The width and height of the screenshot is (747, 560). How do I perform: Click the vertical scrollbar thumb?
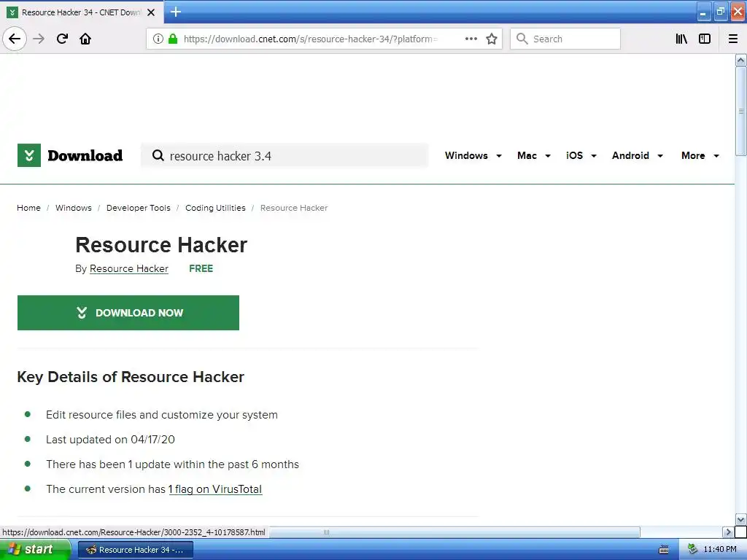coord(740,111)
